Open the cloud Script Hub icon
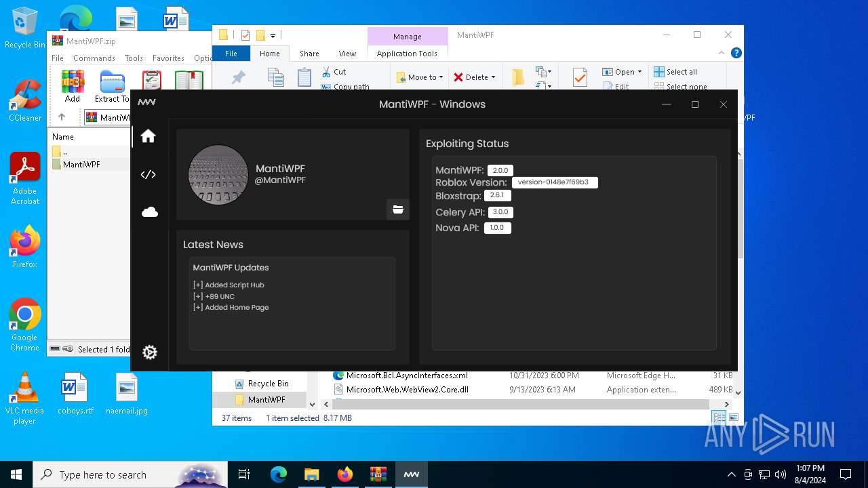 tap(149, 212)
